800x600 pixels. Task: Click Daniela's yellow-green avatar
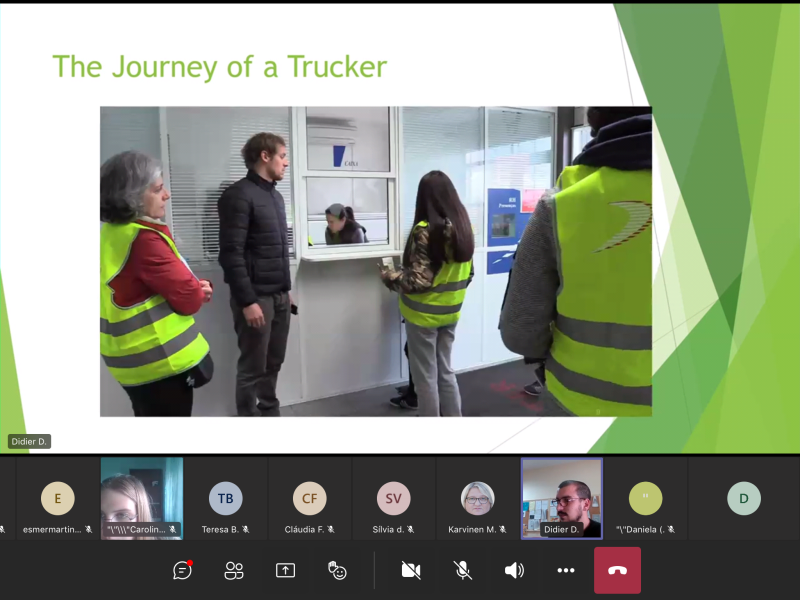[x=646, y=498]
